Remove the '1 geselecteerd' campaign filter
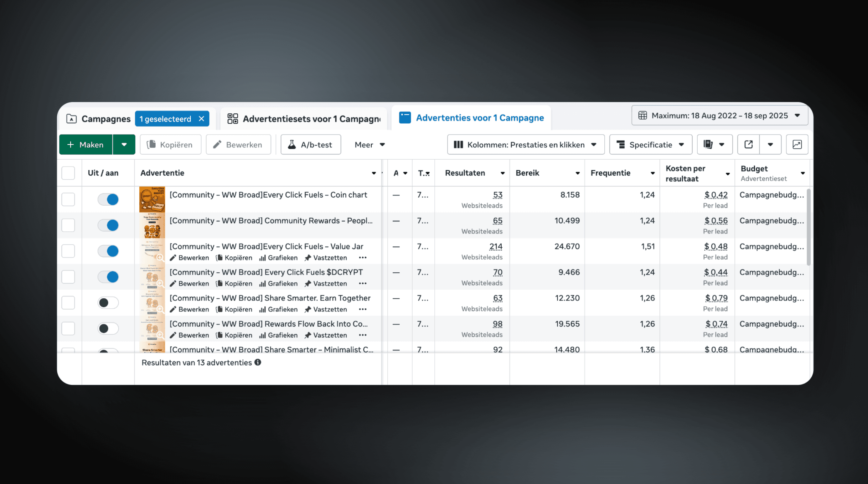Screen dimensions: 868x484 click(202, 119)
